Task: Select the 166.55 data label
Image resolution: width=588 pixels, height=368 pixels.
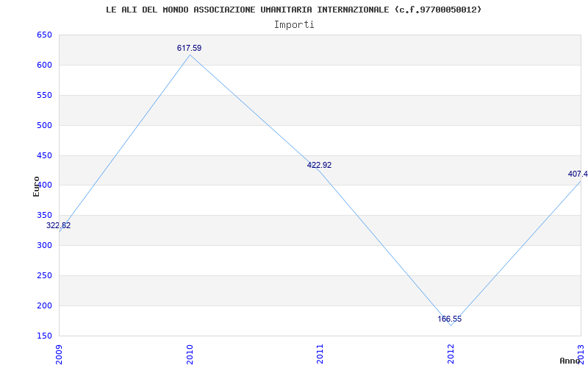Action: 450,319
